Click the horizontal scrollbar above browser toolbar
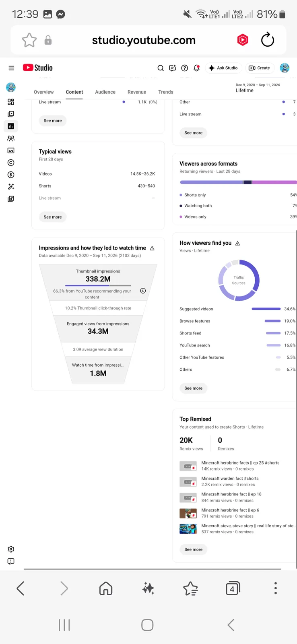The image size is (297, 644). [x=152, y=569]
